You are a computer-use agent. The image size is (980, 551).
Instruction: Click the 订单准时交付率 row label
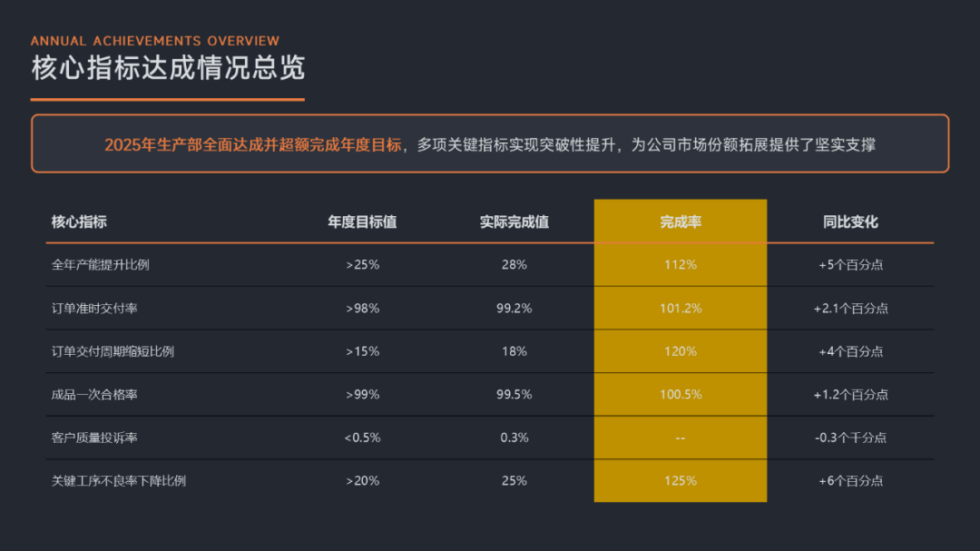pyautogui.click(x=94, y=309)
